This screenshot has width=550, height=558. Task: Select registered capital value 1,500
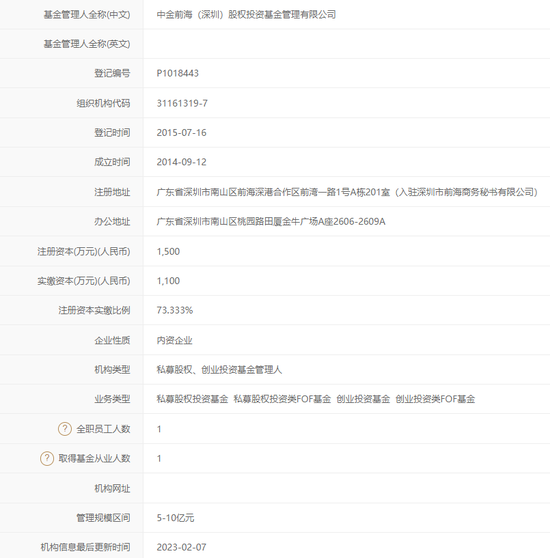click(168, 252)
